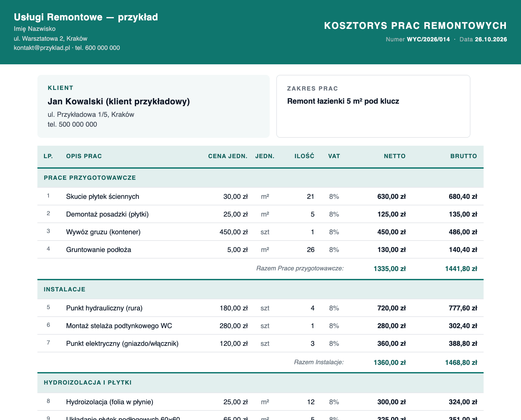Select the row "Montaż stelaża podtynkowego WC"
Viewport: 521px width, 420px height.
pos(260,326)
